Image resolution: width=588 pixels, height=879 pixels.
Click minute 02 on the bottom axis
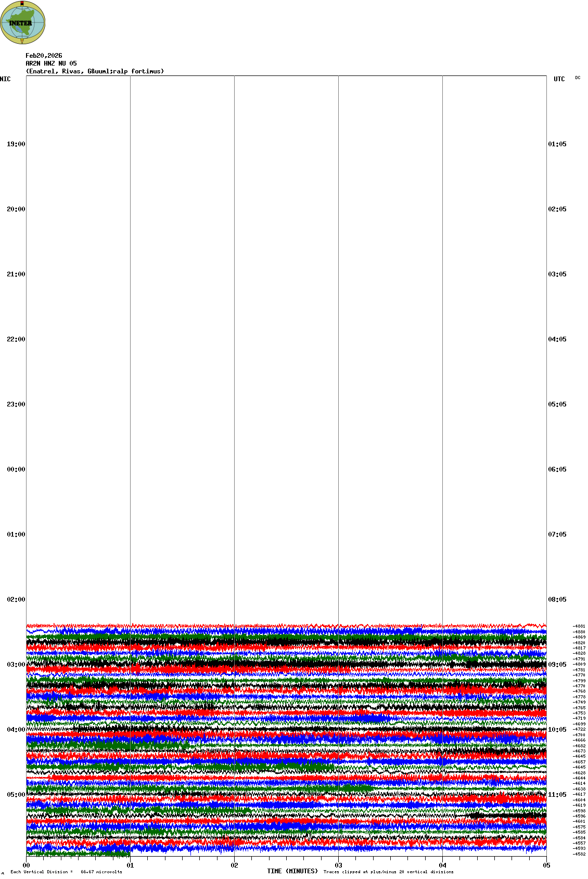pos(235,865)
